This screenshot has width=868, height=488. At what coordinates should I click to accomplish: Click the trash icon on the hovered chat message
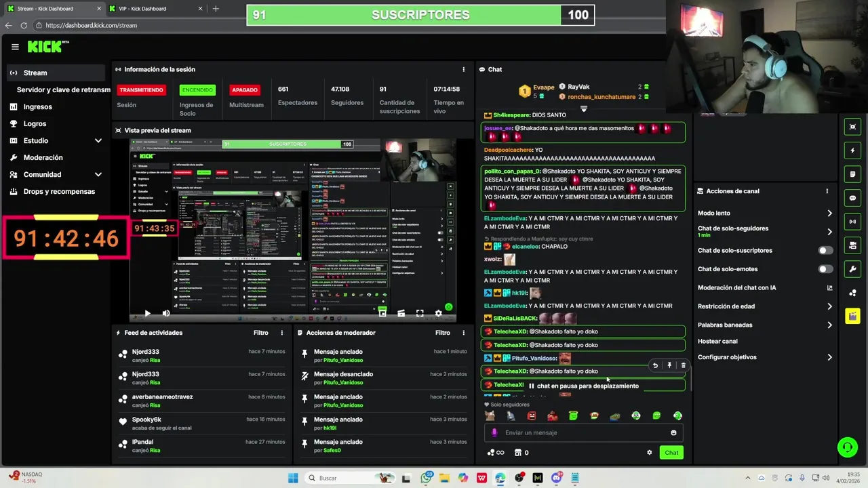tap(683, 365)
